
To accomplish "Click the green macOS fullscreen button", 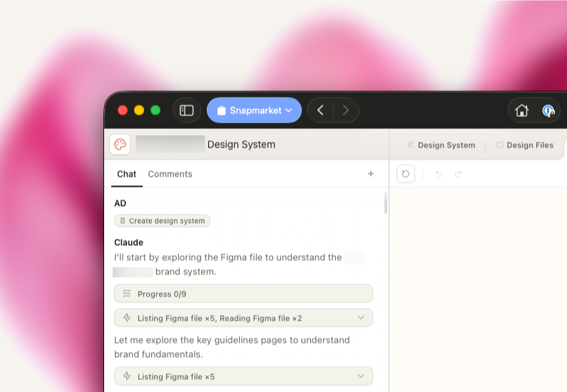I will 155,110.
